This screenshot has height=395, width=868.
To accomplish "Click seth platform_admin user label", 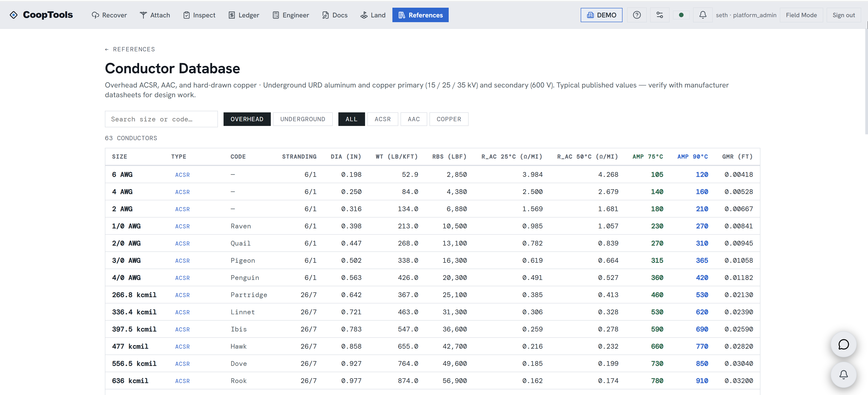I will coord(746,15).
